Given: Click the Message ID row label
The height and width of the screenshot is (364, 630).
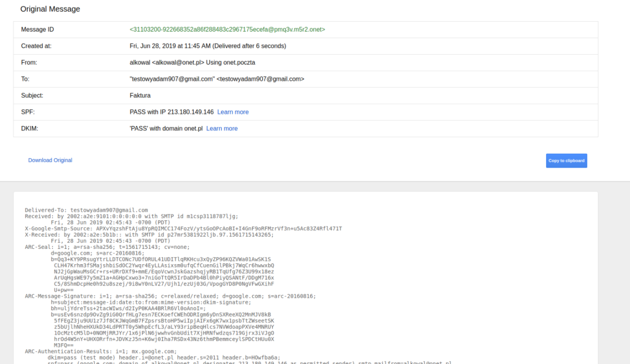Looking at the screenshot, I should [x=38, y=30].
